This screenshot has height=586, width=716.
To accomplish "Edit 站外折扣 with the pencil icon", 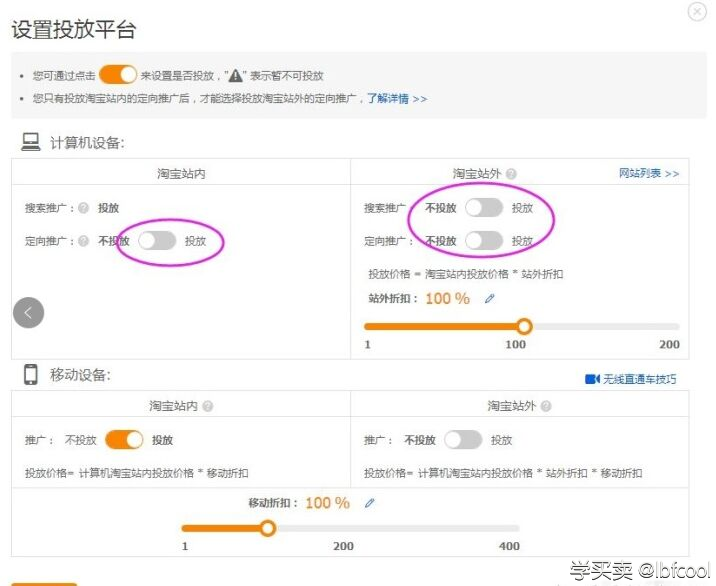I will point(490,299).
